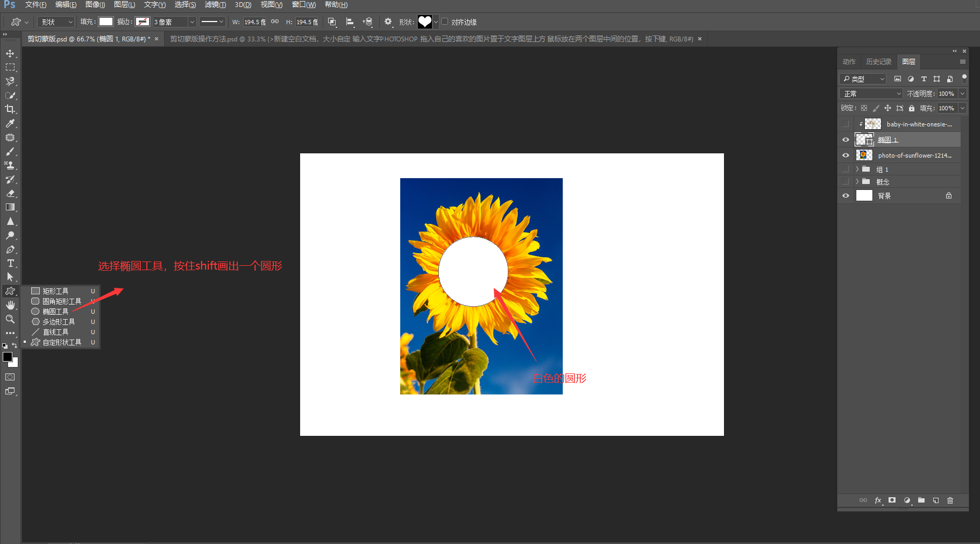Click the delete layer trash icon
Screen dimensions: 980x544
[950, 500]
